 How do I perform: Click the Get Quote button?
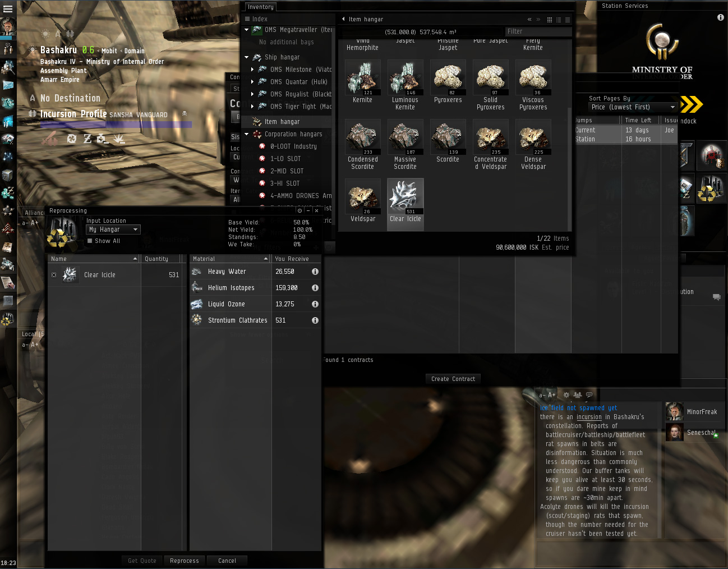click(142, 561)
